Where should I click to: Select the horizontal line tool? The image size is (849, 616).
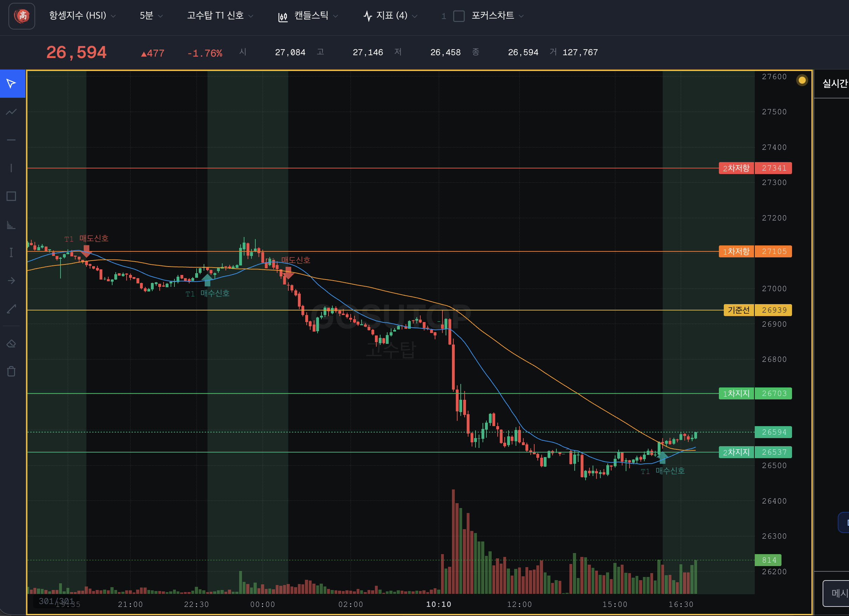12,140
